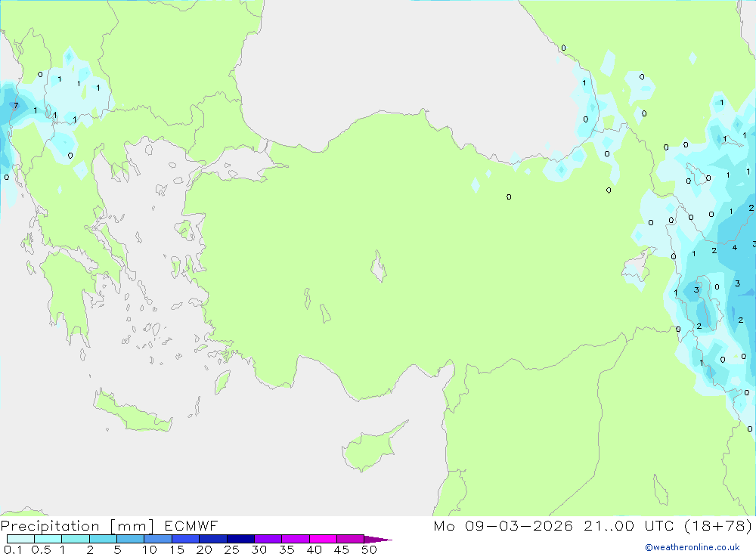Image resolution: width=756 pixels, height=554 pixels.
Task: Click the legend label '50'
Action: [x=369, y=549]
